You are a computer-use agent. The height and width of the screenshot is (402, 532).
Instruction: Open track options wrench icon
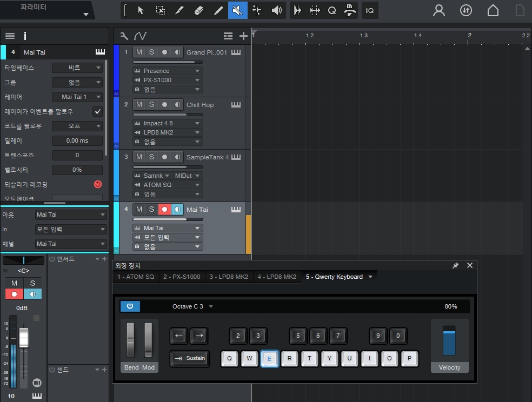click(x=124, y=36)
